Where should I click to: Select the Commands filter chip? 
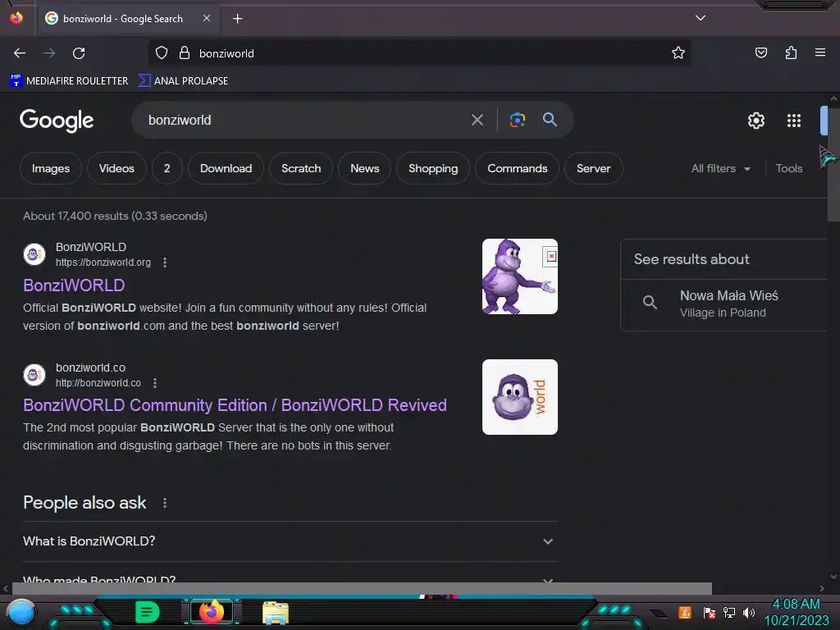(518, 168)
